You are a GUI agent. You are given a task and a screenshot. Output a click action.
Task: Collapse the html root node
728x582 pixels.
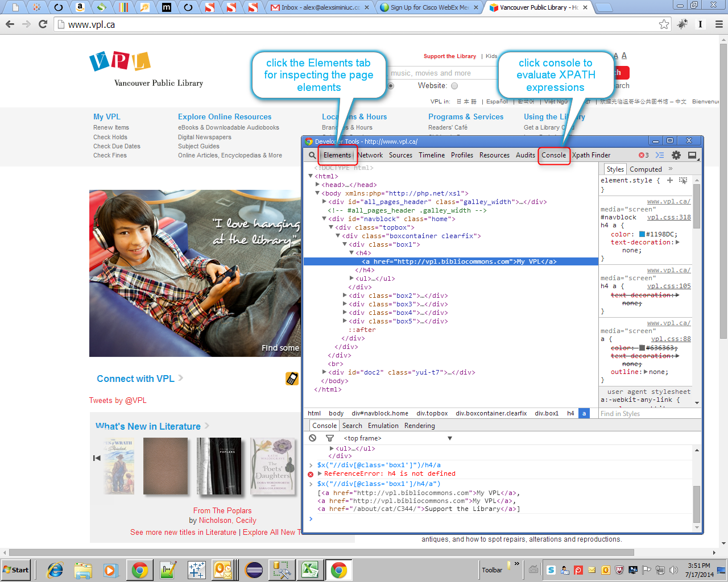click(311, 176)
